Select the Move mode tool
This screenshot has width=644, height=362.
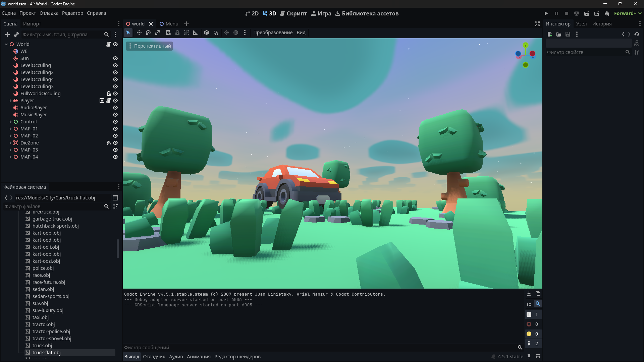(x=139, y=33)
